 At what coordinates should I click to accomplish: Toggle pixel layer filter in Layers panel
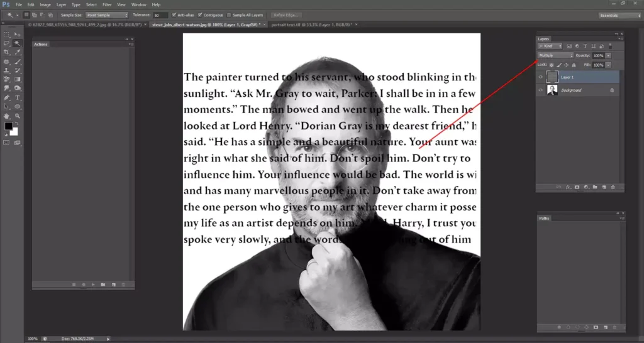pyautogui.click(x=569, y=46)
